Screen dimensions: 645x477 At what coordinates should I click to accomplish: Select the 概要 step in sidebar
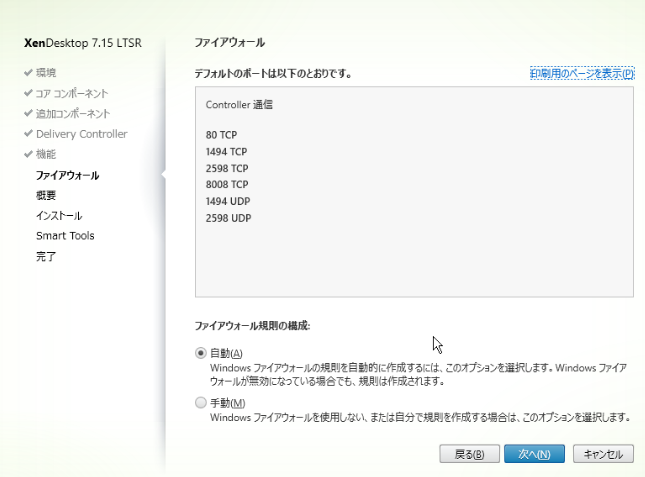pyautogui.click(x=46, y=195)
